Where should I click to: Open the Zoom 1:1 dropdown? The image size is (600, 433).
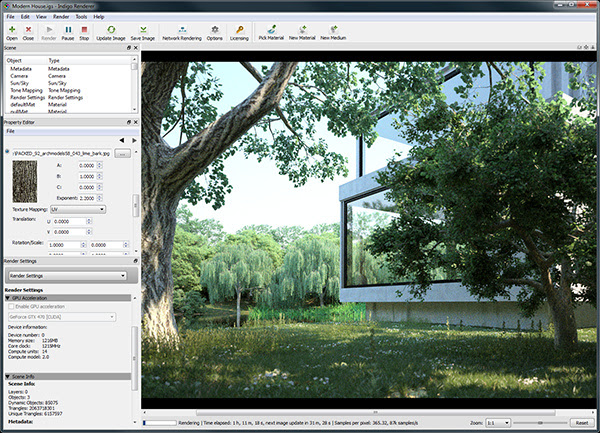pyautogui.click(x=498, y=423)
